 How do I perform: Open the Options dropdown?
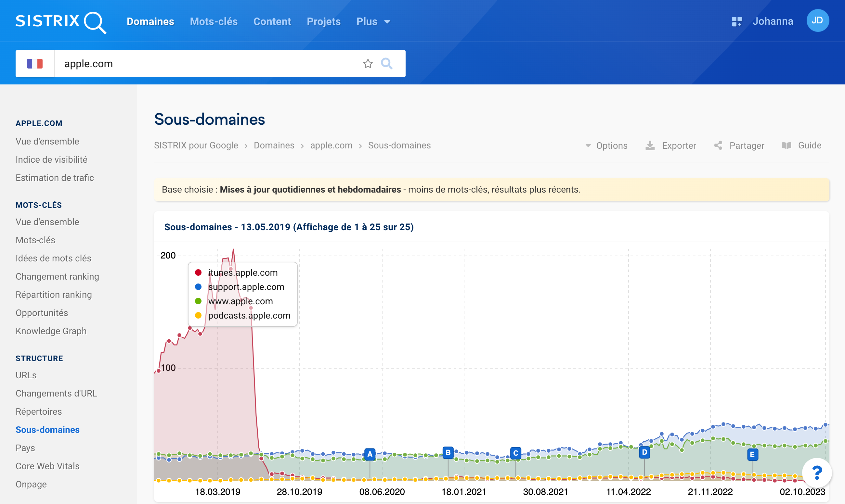pos(606,145)
